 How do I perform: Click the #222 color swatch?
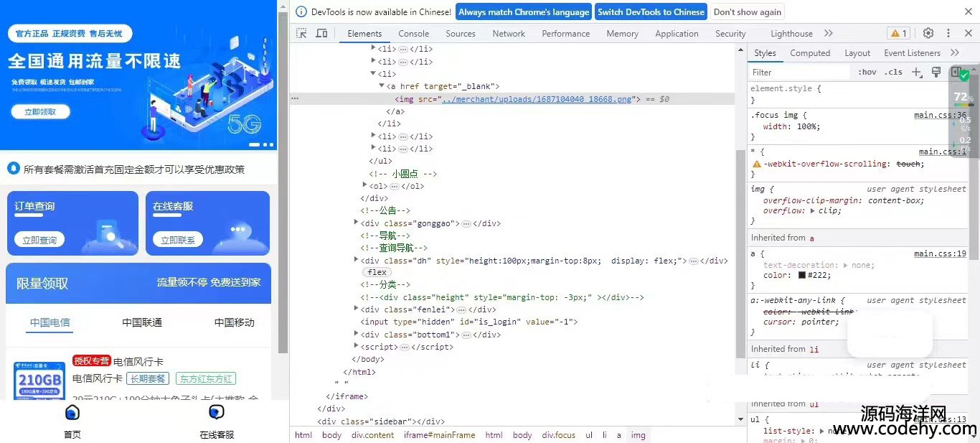[x=802, y=275]
